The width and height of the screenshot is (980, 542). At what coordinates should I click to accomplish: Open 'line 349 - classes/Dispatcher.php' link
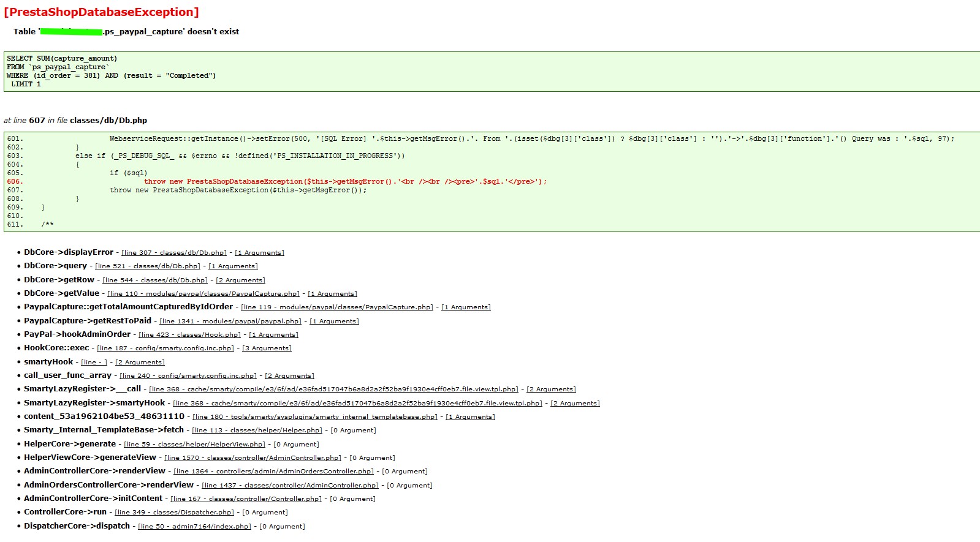tap(174, 513)
